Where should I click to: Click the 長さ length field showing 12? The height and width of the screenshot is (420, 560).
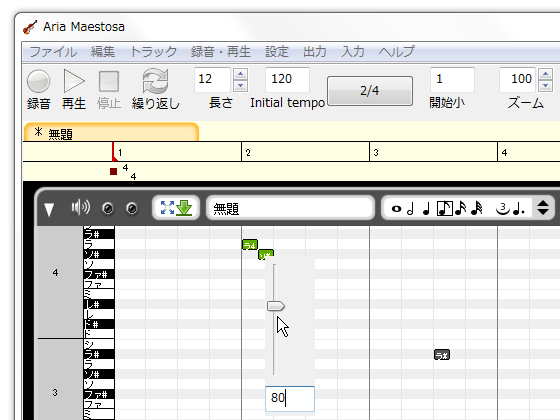(212, 79)
